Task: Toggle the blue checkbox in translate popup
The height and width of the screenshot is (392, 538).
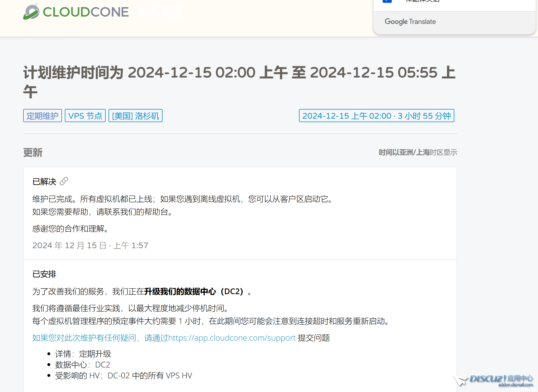Action: pyautogui.click(x=387, y=1)
